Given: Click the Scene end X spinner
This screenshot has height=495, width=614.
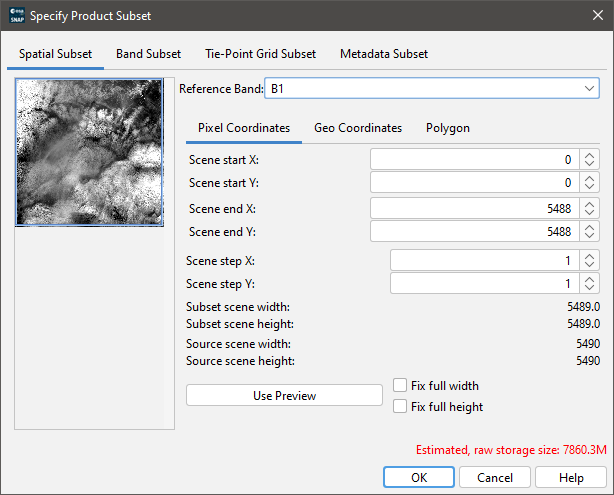Looking at the screenshot, I should click(590, 208).
